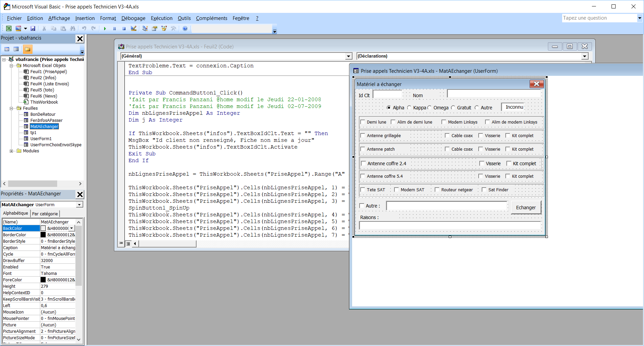
Task: Click Full Module View icon in code window
Action: click(x=128, y=243)
